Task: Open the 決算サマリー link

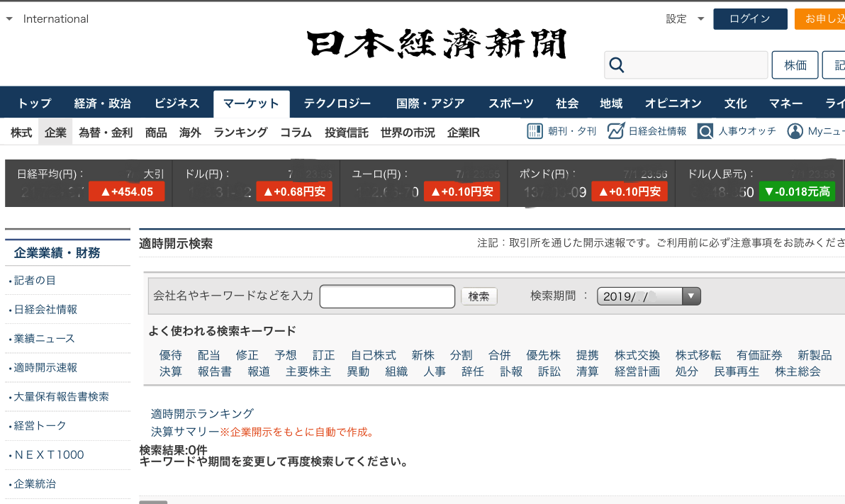Action: click(x=185, y=432)
